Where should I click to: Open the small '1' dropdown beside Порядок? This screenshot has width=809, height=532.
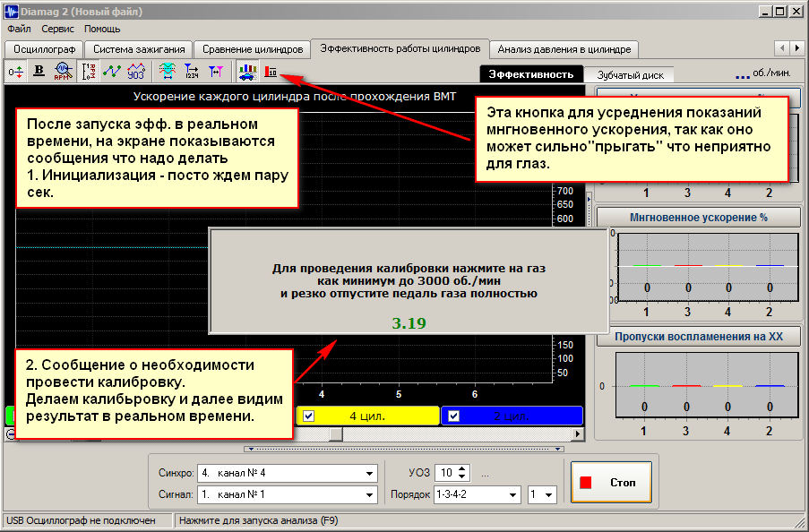(548, 495)
